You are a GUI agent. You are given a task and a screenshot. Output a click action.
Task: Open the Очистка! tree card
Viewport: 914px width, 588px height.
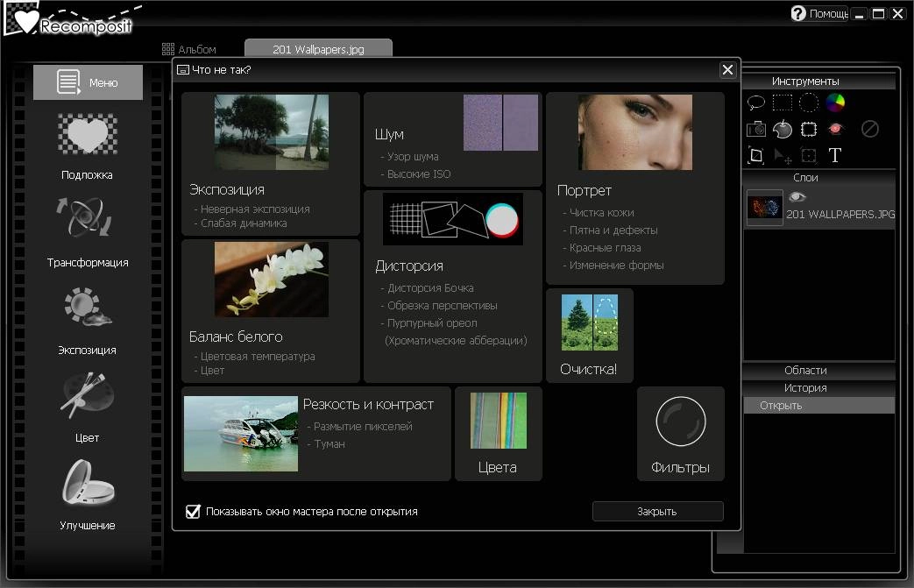(x=589, y=336)
